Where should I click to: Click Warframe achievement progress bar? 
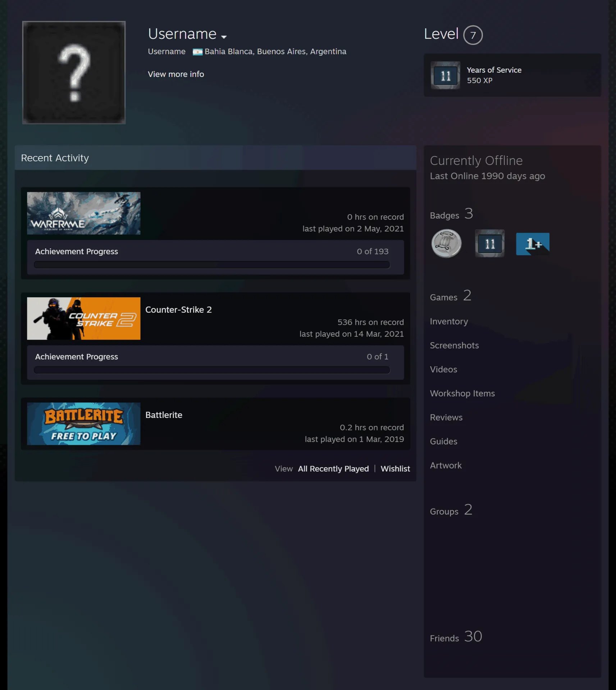(x=212, y=265)
